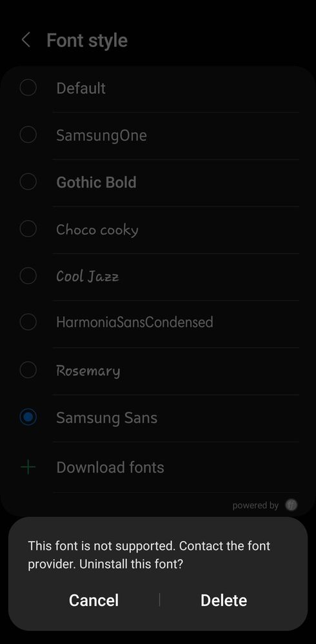The height and width of the screenshot is (644, 316).
Task: Cancel the unsupported font dialog
Action: click(x=94, y=600)
